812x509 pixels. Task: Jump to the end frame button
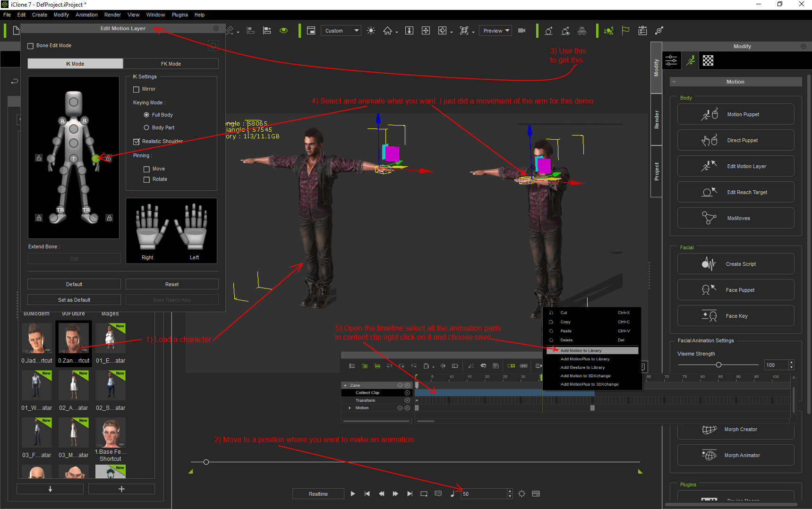point(410,494)
